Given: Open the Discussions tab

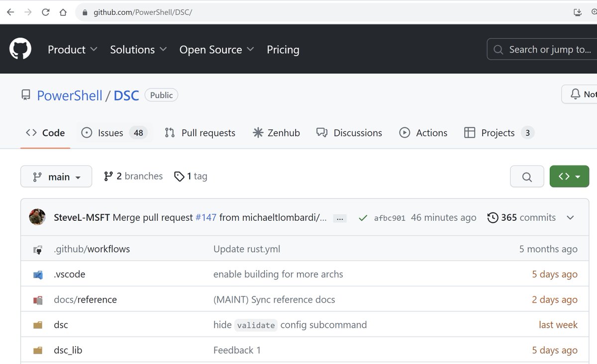Looking at the screenshot, I should coord(349,133).
